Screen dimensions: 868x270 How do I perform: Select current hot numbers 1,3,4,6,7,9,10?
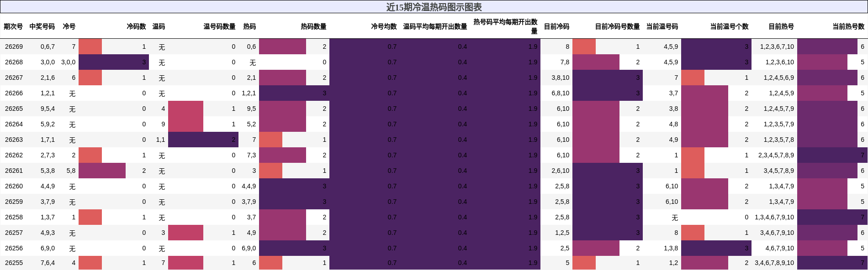tap(774, 217)
